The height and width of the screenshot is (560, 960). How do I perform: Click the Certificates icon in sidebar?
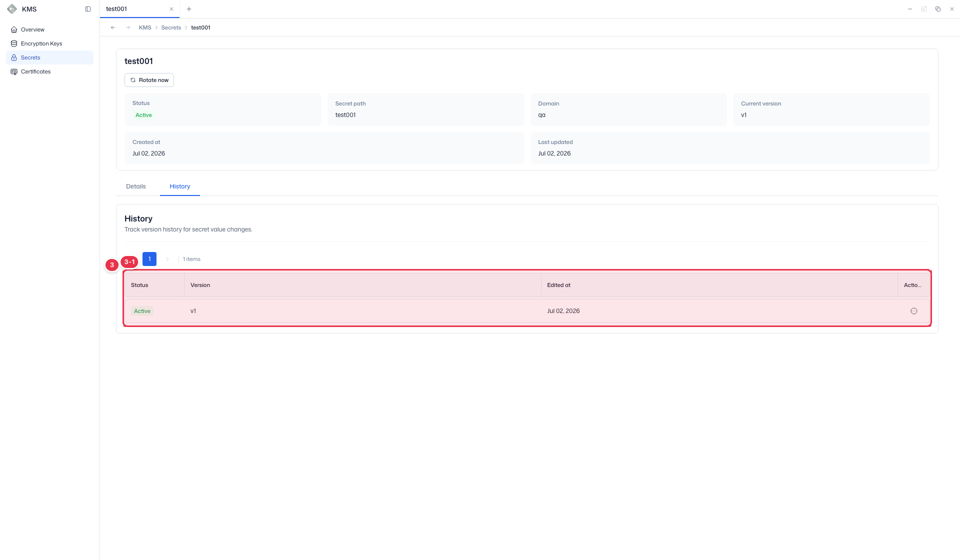click(x=14, y=71)
